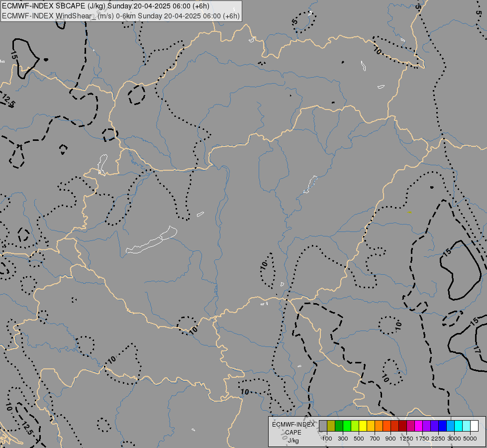Image resolution: width=487 pixels, height=448 pixels.
Task: Choose the bright green swatch after 300
Action: pos(347,426)
